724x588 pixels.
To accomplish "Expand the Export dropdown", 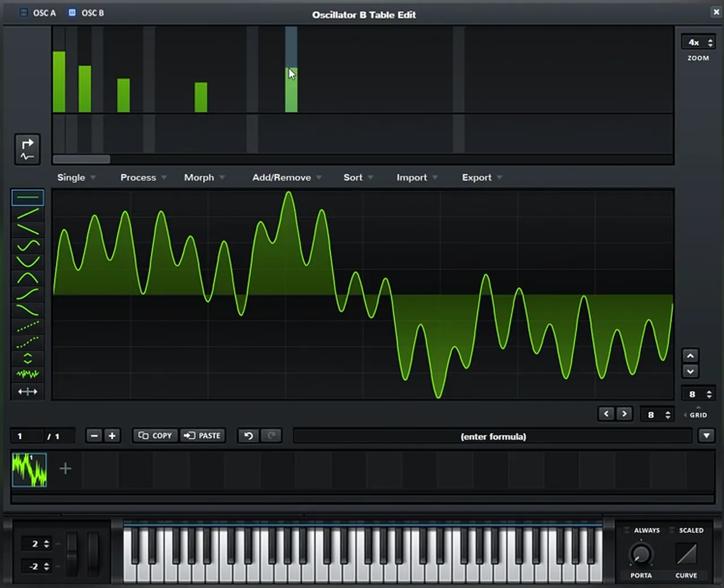I will click(482, 178).
